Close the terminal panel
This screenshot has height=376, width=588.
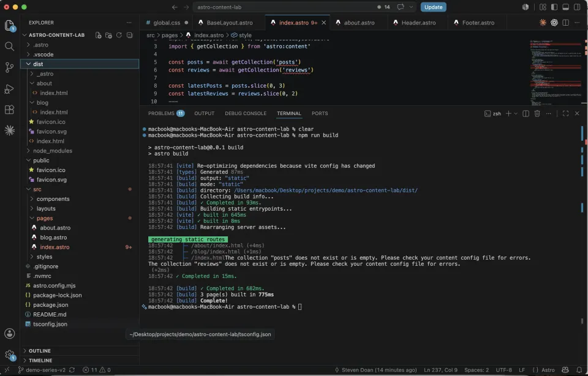click(577, 113)
